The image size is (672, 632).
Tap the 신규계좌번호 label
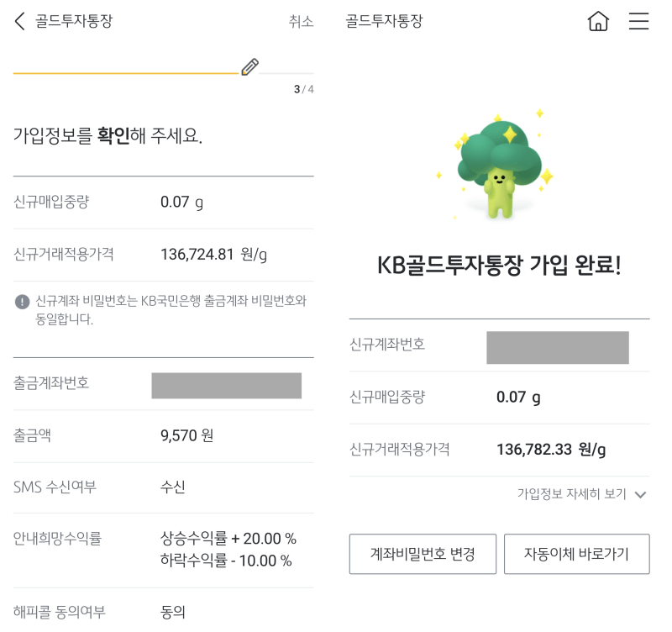(387, 345)
